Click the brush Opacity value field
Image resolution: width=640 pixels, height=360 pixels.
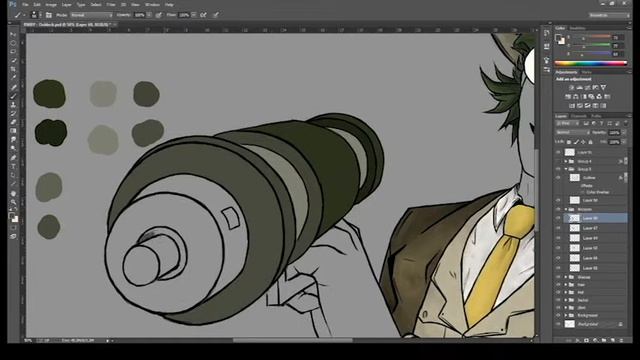click(x=140, y=15)
